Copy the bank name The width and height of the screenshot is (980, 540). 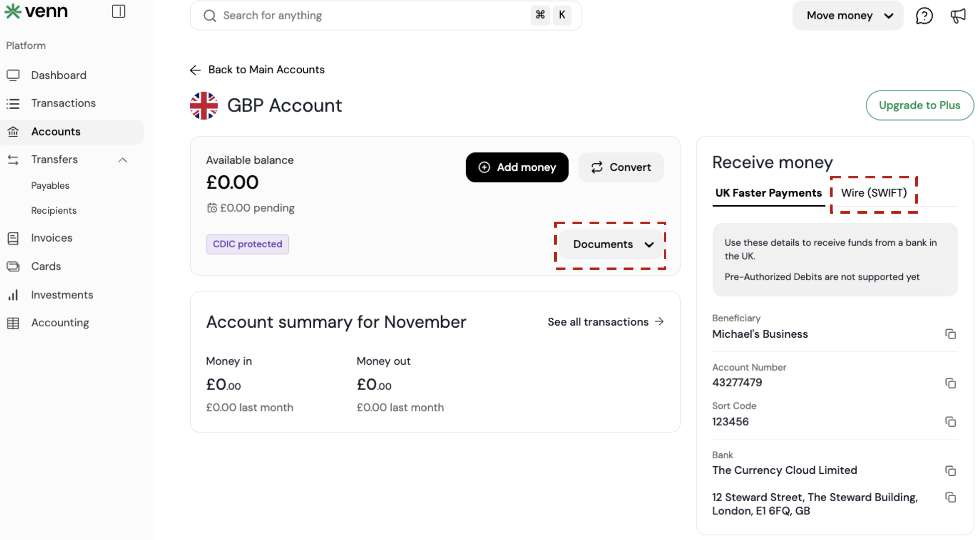pos(950,471)
